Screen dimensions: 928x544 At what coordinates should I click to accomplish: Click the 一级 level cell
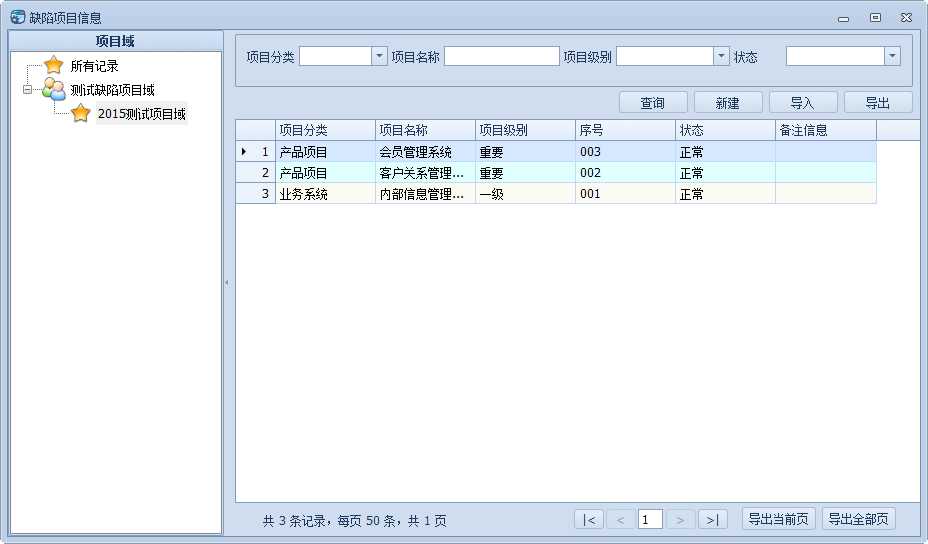[x=526, y=194]
